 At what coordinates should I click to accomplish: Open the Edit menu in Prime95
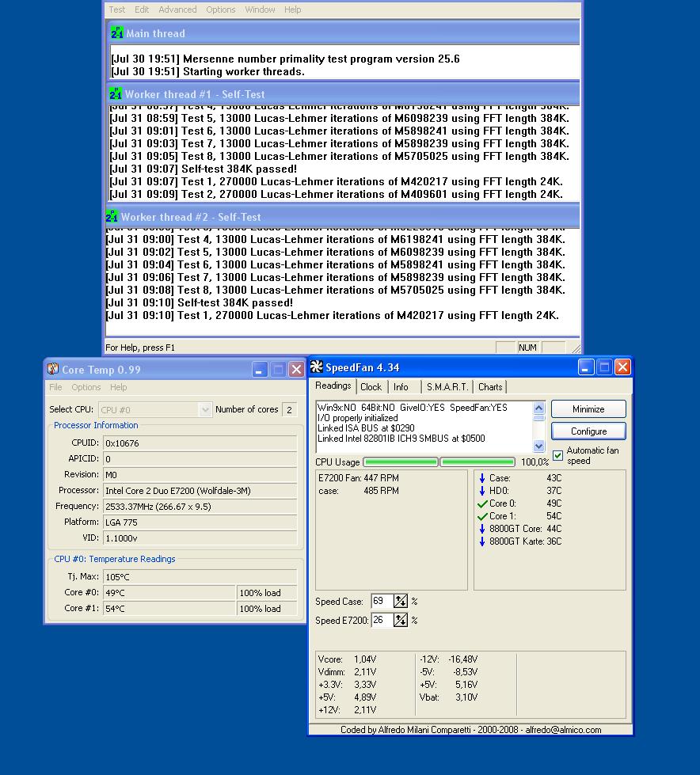click(142, 9)
